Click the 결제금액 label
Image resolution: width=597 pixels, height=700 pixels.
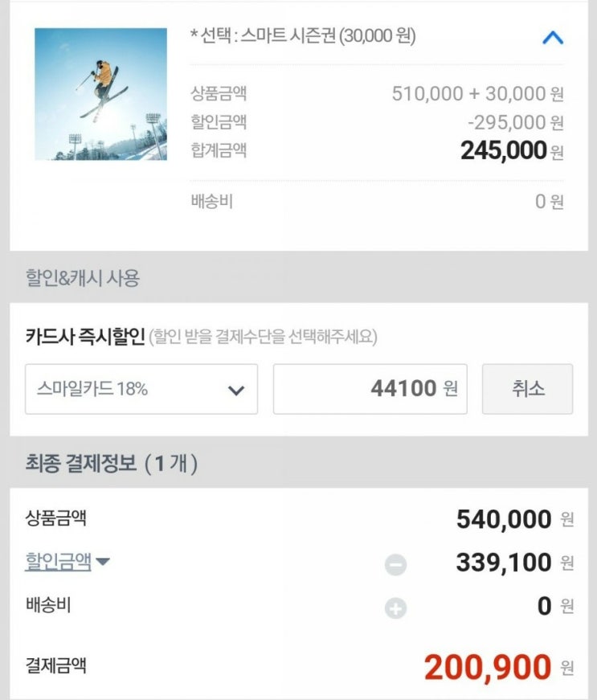click(x=55, y=665)
